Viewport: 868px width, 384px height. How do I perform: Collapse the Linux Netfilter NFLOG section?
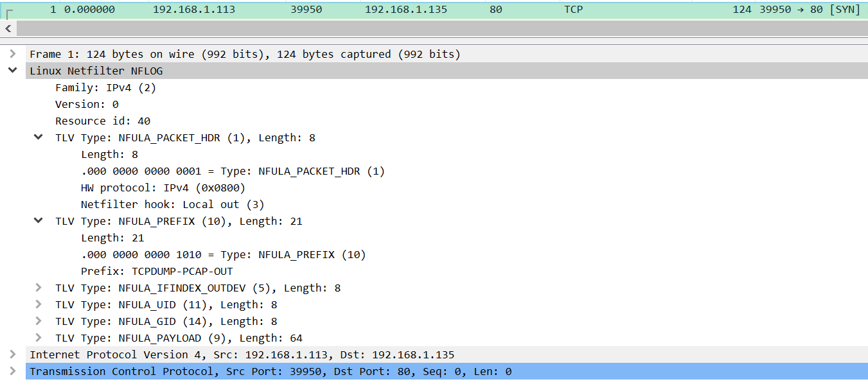(x=13, y=71)
